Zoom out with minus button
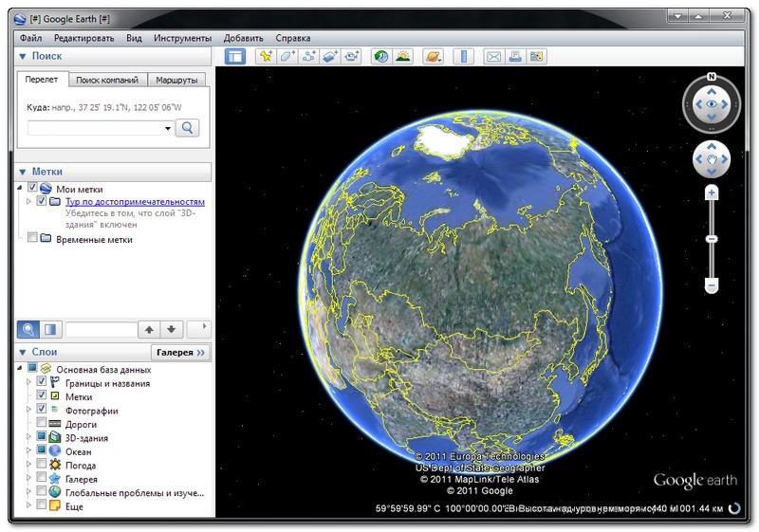759x532 pixels. tap(711, 285)
